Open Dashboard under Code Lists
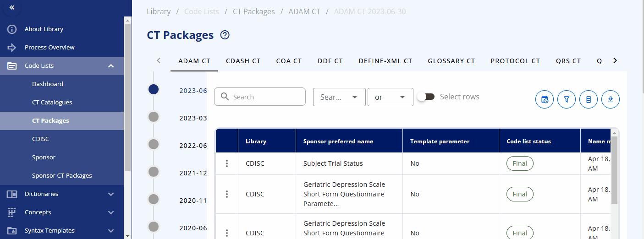 [x=62, y=84]
